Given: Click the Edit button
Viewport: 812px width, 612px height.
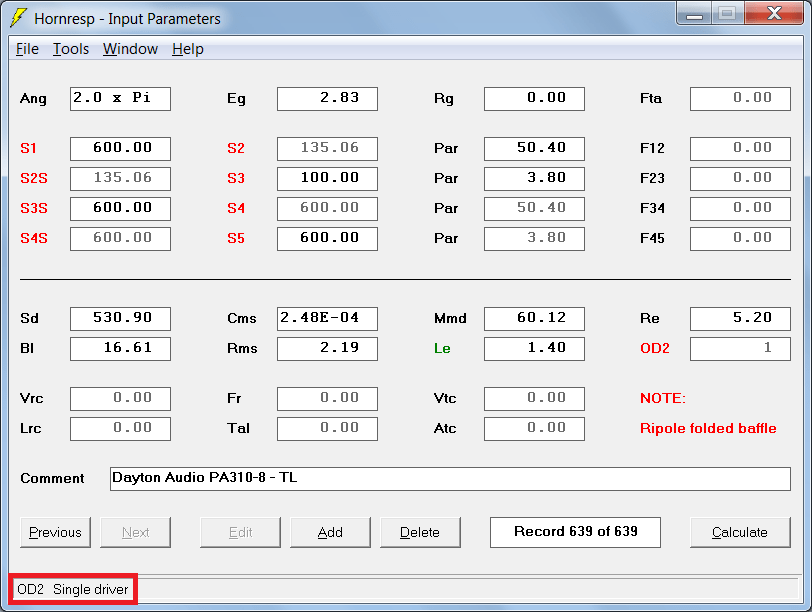Looking at the screenshot, I should 240,532.
